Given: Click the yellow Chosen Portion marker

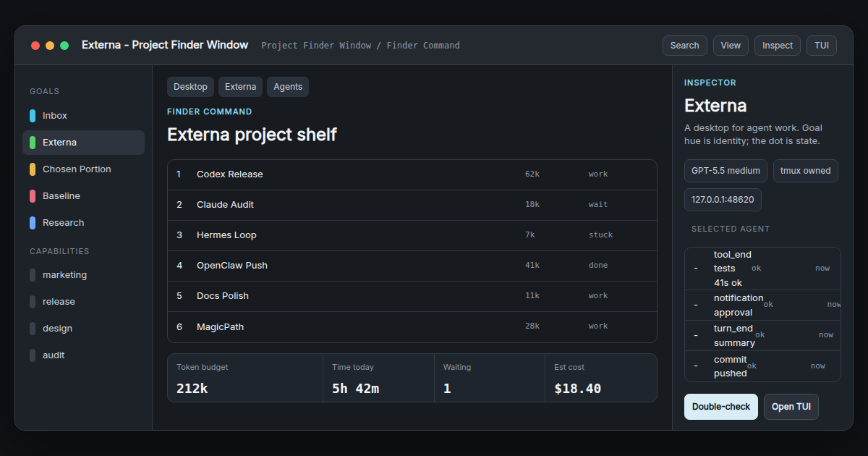Looking at the screenshot, I should coord(33,169).
